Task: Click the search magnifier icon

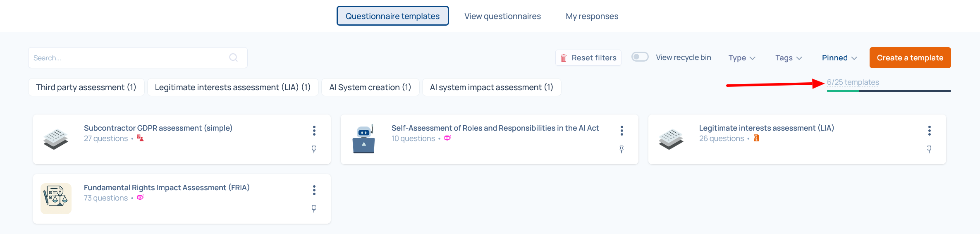Action: coord(234,57)
